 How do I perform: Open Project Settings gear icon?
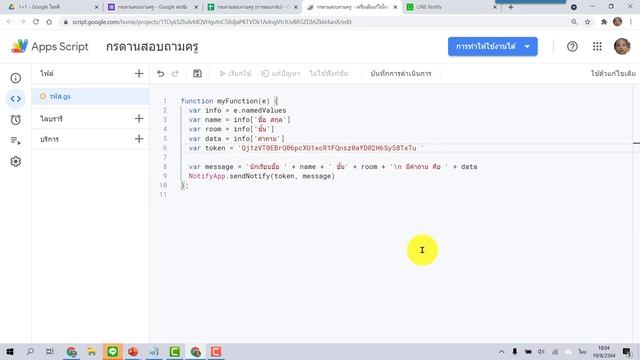(16, 162)
